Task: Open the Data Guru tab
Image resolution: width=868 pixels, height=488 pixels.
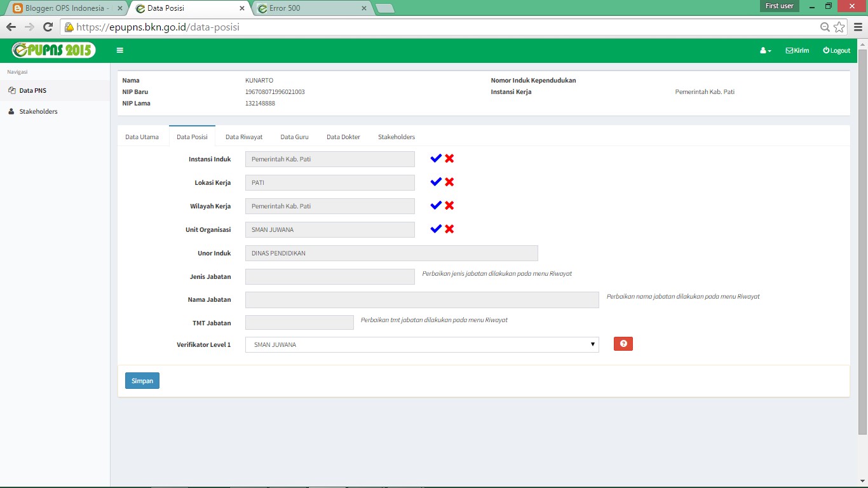Action: pos(294,137)
